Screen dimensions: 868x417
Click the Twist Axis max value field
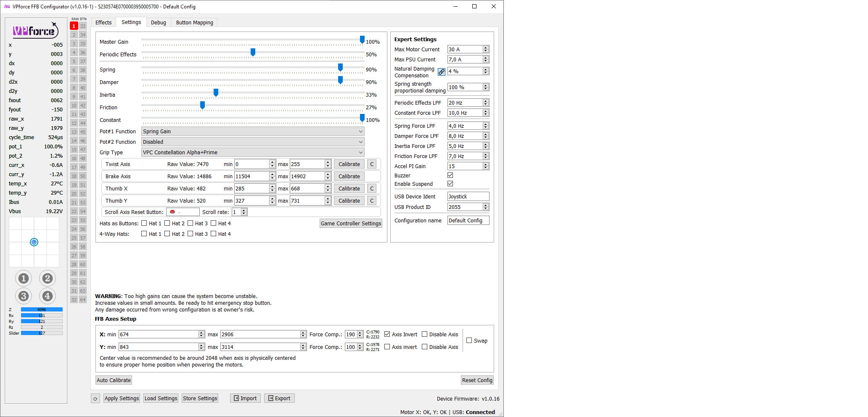310,164
